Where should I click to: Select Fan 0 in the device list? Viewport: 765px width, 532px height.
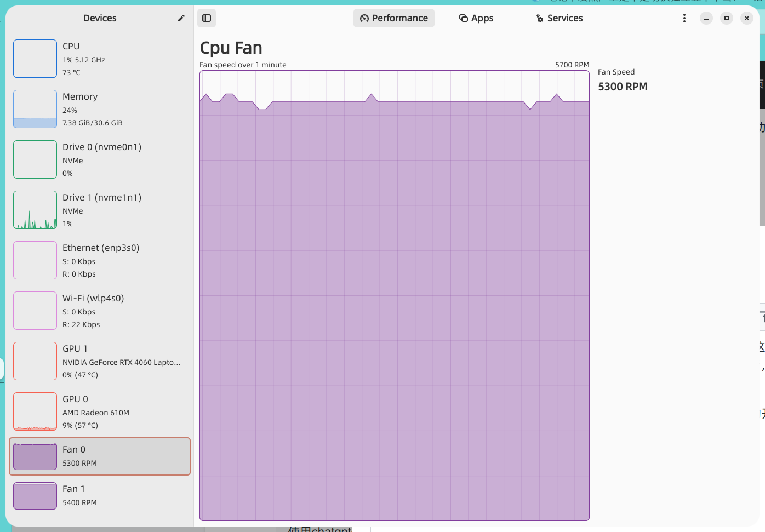(100, 456)
